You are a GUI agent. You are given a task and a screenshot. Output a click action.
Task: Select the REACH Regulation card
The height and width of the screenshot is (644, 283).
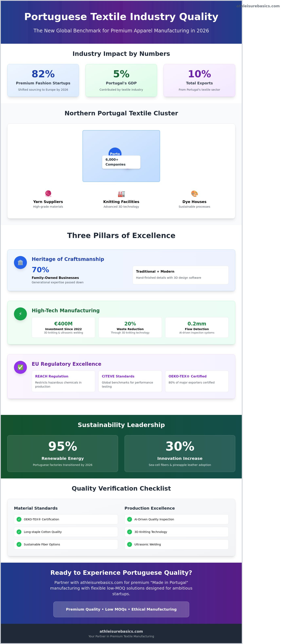click(x=63, y=381)
